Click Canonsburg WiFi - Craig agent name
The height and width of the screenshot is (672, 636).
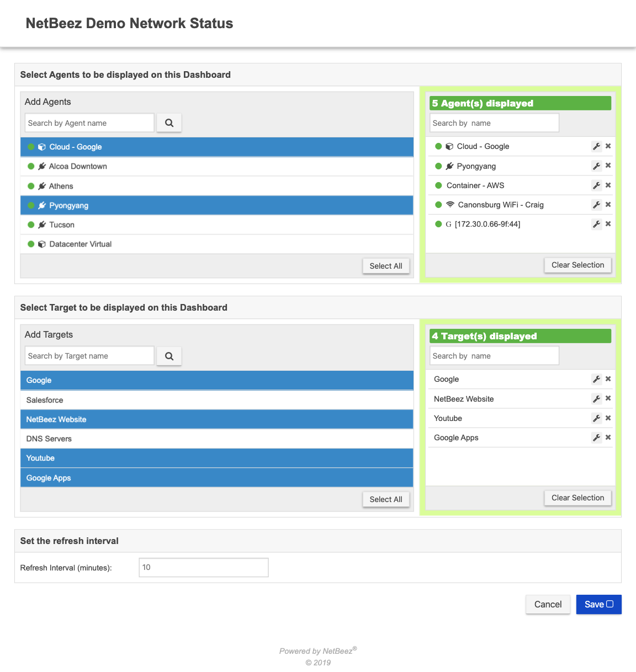pos(501,205)
